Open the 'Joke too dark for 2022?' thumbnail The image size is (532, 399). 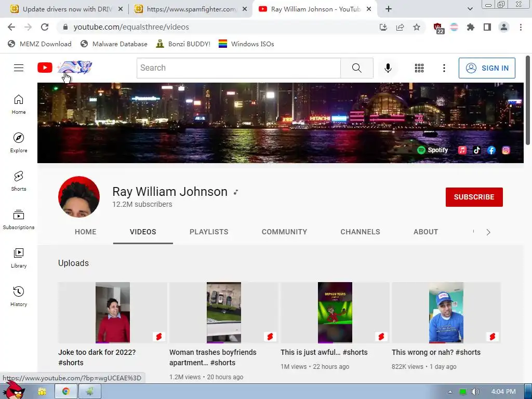[x=113, y=312]
